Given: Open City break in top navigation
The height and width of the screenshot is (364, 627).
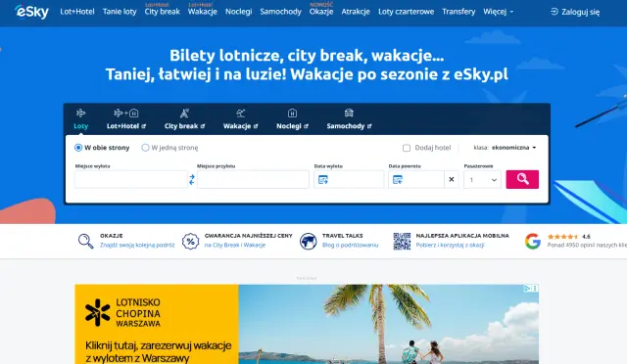Looking at the screenshot, I should pos(163,12).
